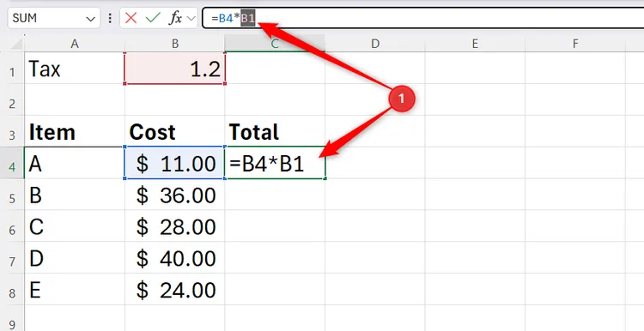Select column A header
The width and height of the screenshot is (644, 331).
click(75, 44)
